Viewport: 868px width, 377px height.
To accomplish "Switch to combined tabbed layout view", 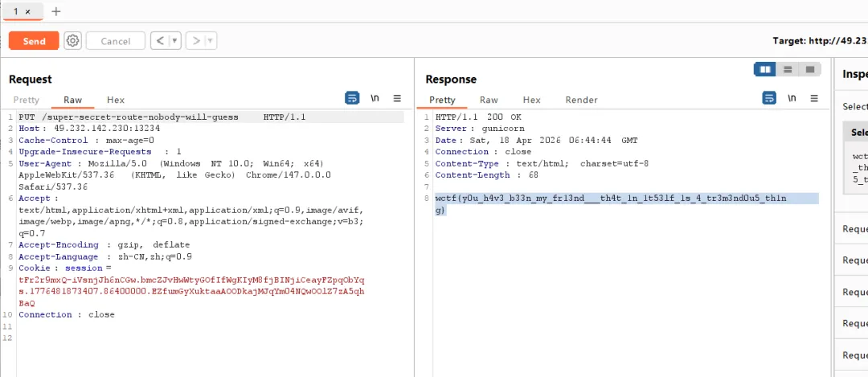I will 810,69.
